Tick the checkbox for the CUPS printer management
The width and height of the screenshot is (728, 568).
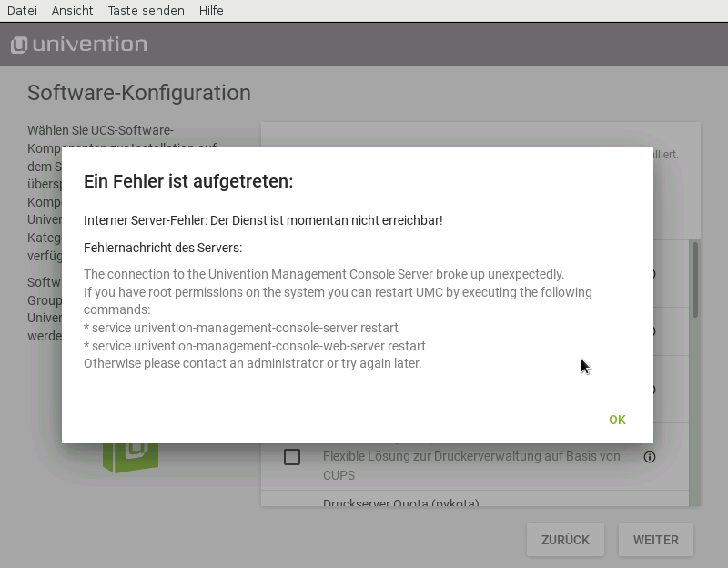(292, 457)
